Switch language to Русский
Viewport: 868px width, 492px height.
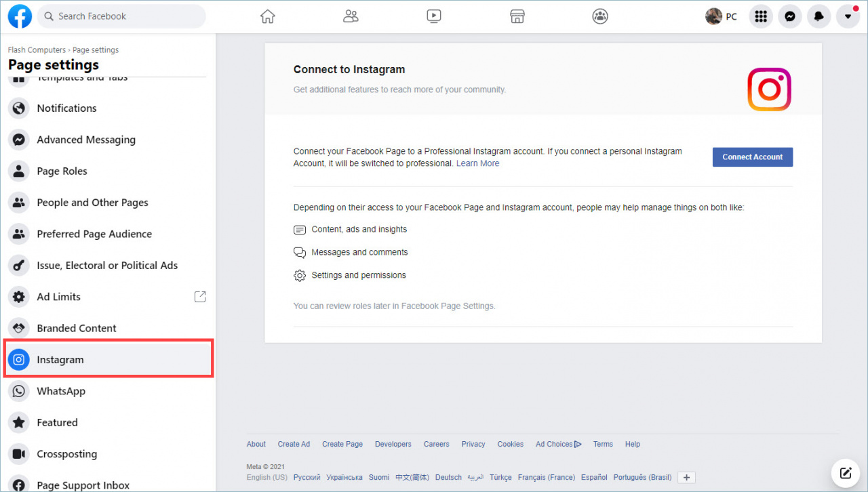307,478
